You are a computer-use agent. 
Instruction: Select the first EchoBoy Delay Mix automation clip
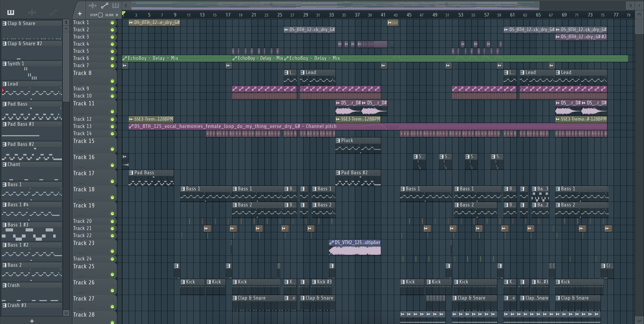(177, 58)
